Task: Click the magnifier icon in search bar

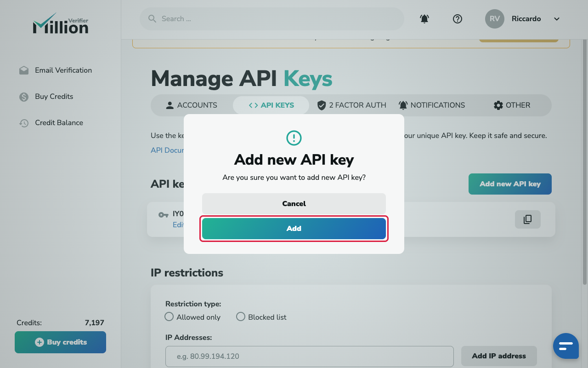Action: coord(153,19)
